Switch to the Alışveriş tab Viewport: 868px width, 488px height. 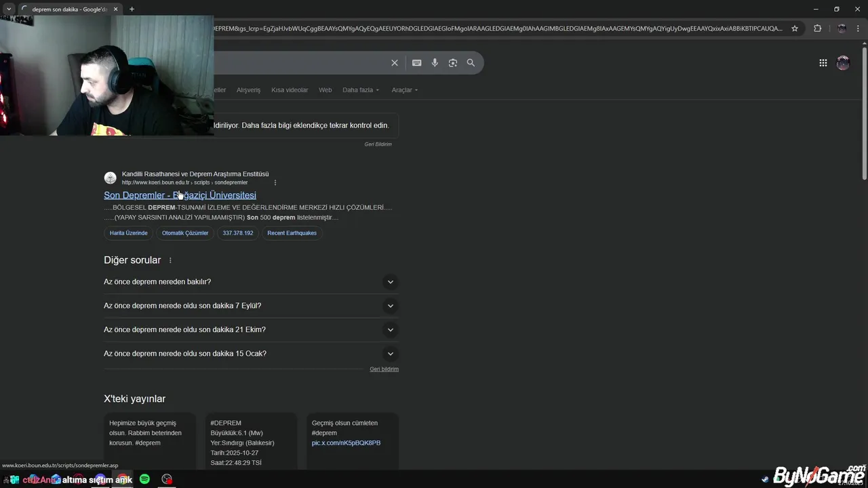pos(248,90)
